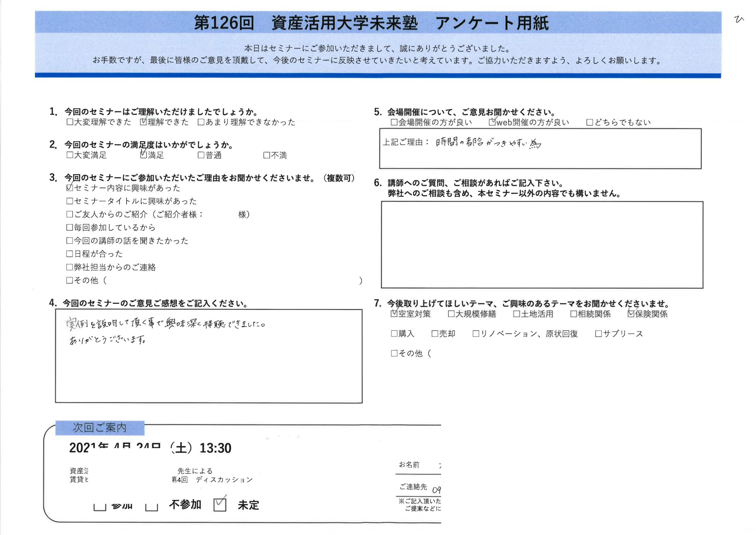Toggle the 未定 checkbox
The image size is (756, 535).
coord(220,505)
